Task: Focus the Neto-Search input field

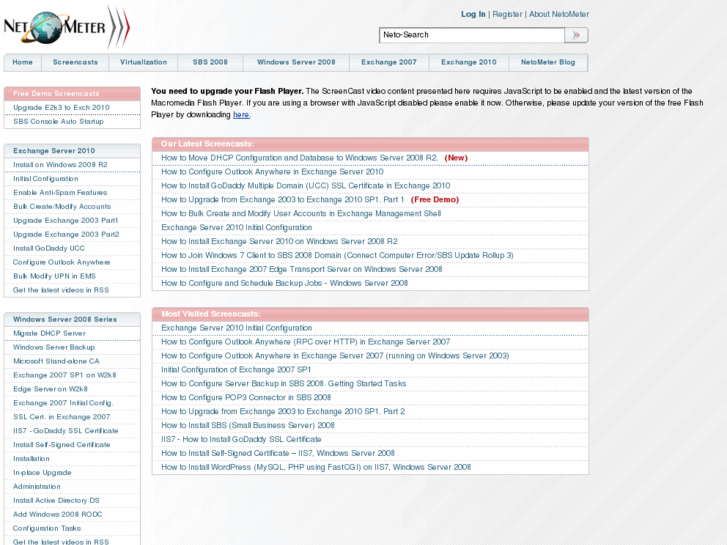Action: (x=472, y=35)
